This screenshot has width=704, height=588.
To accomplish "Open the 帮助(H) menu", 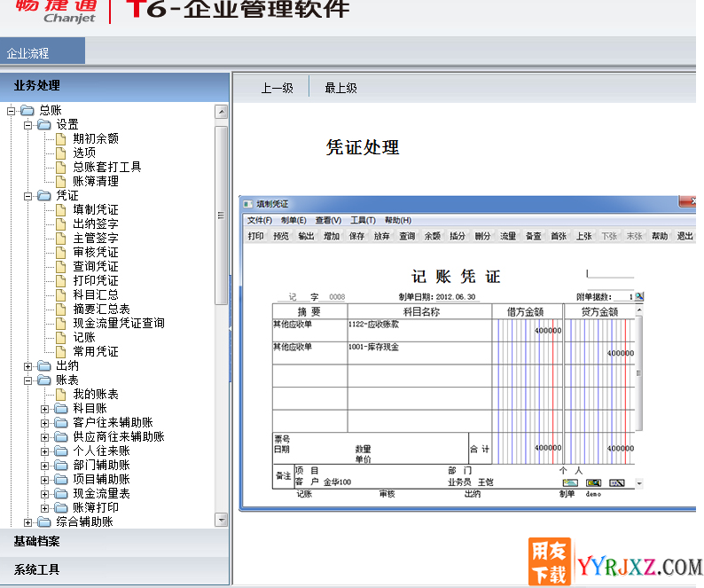I will tap(398, 220).
